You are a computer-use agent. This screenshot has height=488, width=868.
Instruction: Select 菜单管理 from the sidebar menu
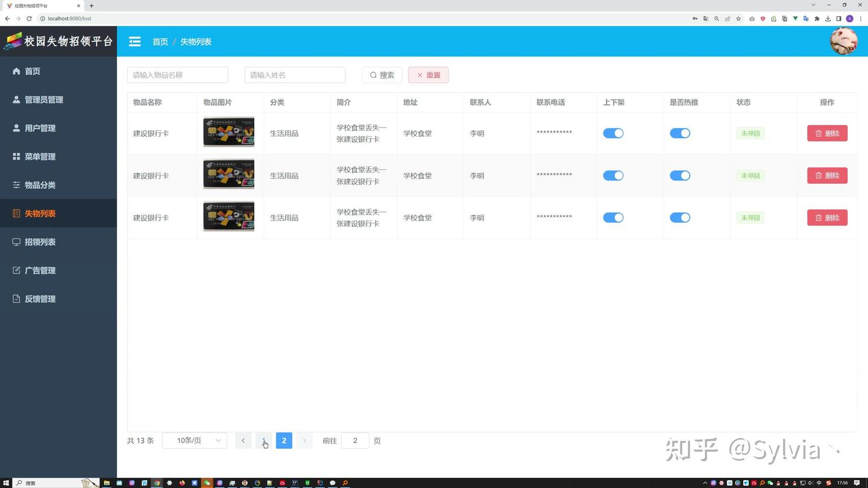pos(40,156)
